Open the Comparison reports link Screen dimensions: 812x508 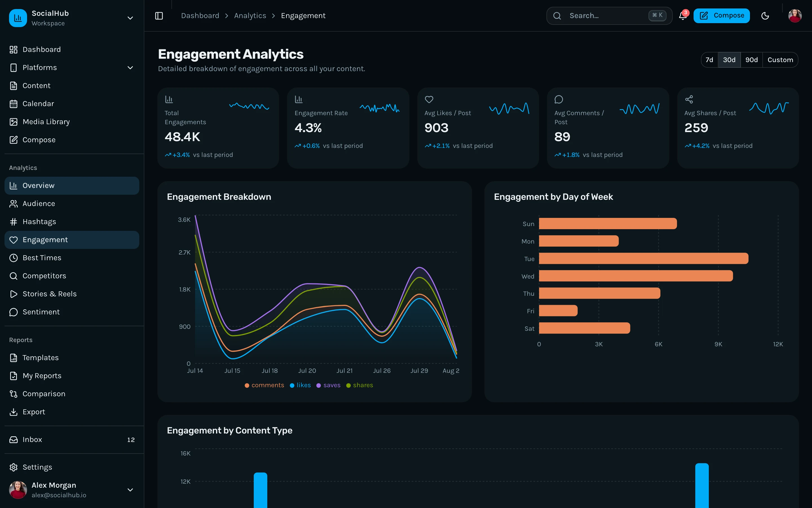point(72,394)
